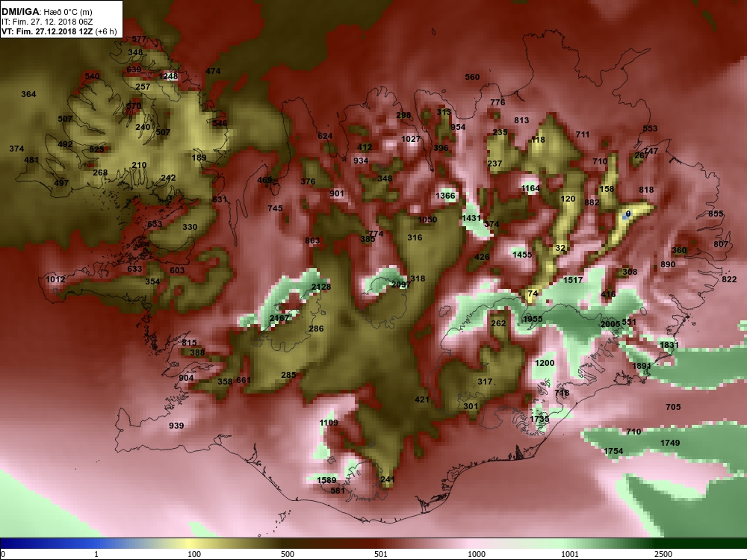Viewport: 747px width, 560px height.
Task: Click the 1001 label on the color scale
Action: 570,554
